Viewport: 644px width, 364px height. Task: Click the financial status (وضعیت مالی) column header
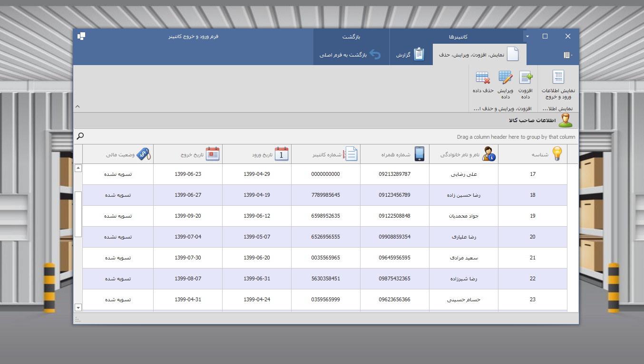pyautogui.click(x=118, y=154)
